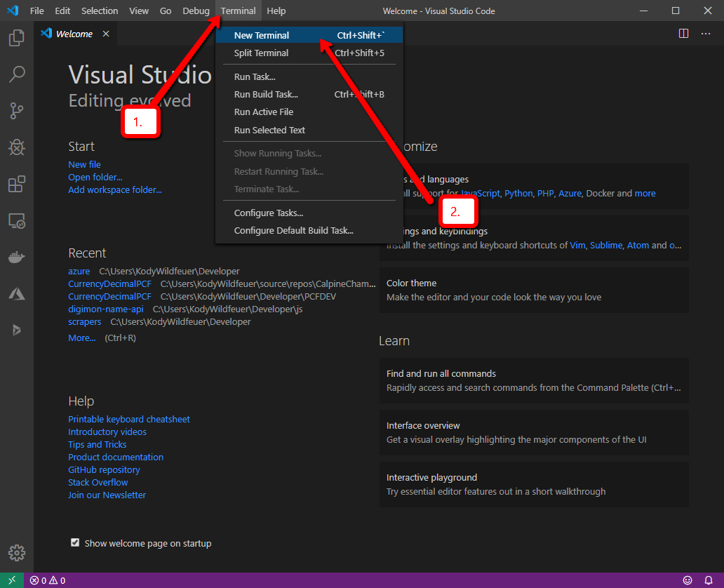Open the View menu
Viewport: 724px width, 588px height.
(x=138, y=11)
